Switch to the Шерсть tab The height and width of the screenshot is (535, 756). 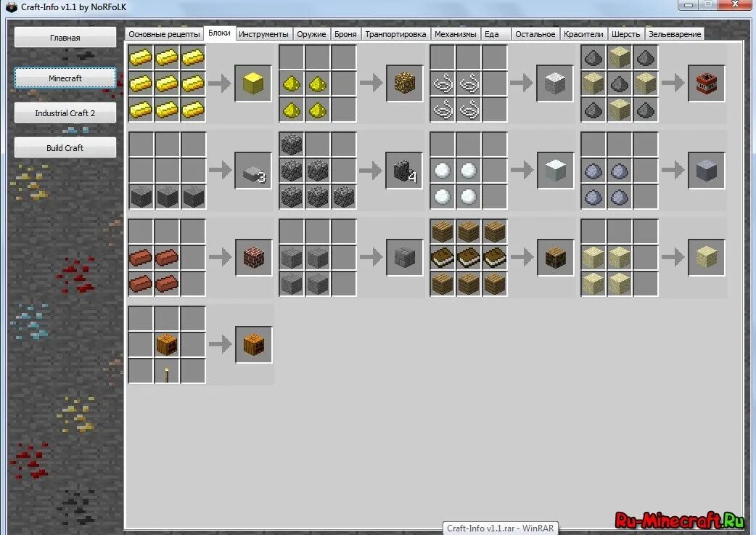pyautogui.click(x=626, y=34)
